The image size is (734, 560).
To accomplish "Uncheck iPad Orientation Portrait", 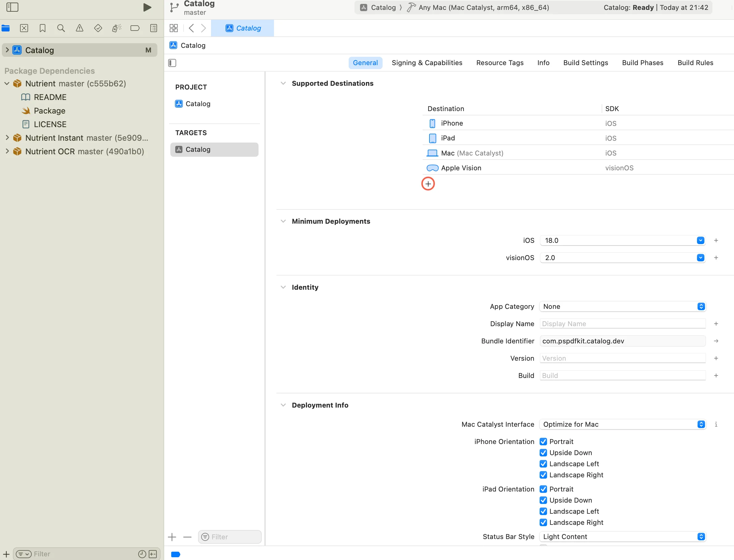I will pos(543,489).
